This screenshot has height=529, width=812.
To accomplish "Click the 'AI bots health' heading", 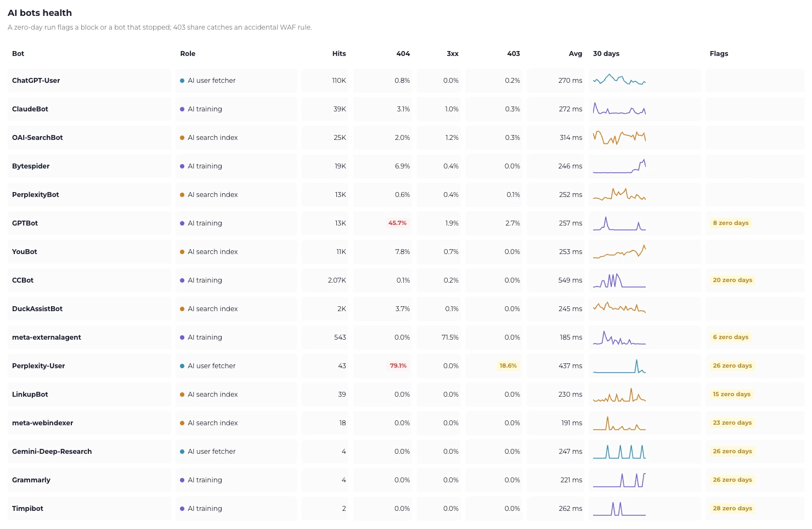I will click(x=40, y=13).
